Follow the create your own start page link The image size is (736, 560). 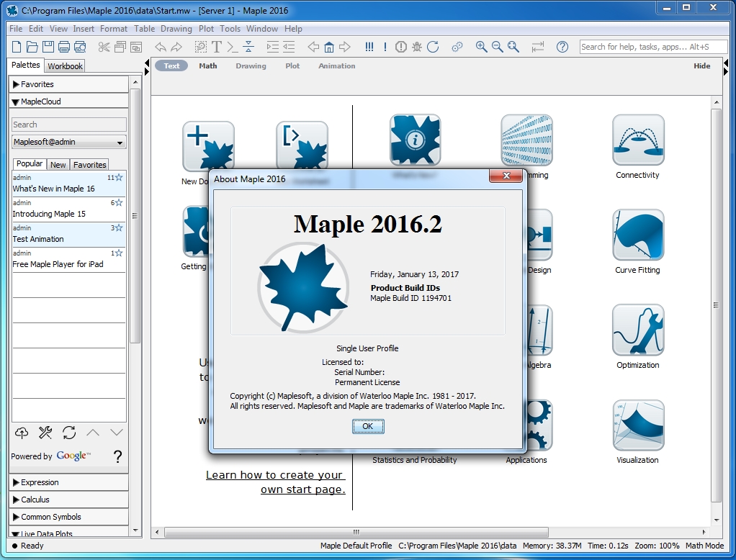(276, 482)
